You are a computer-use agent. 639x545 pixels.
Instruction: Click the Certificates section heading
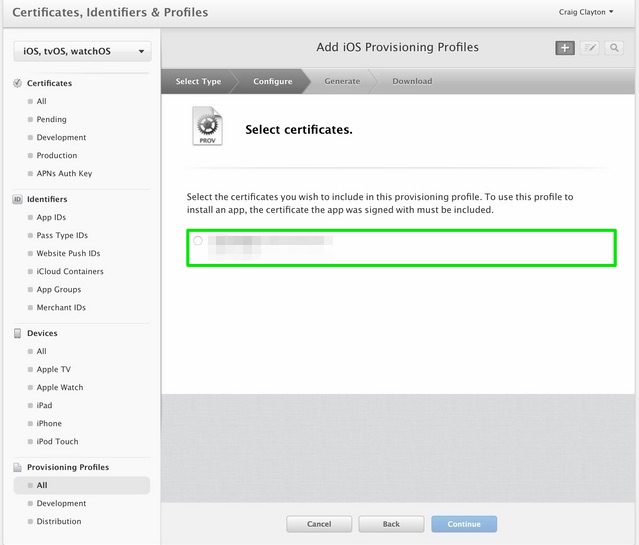click(49, 83)
